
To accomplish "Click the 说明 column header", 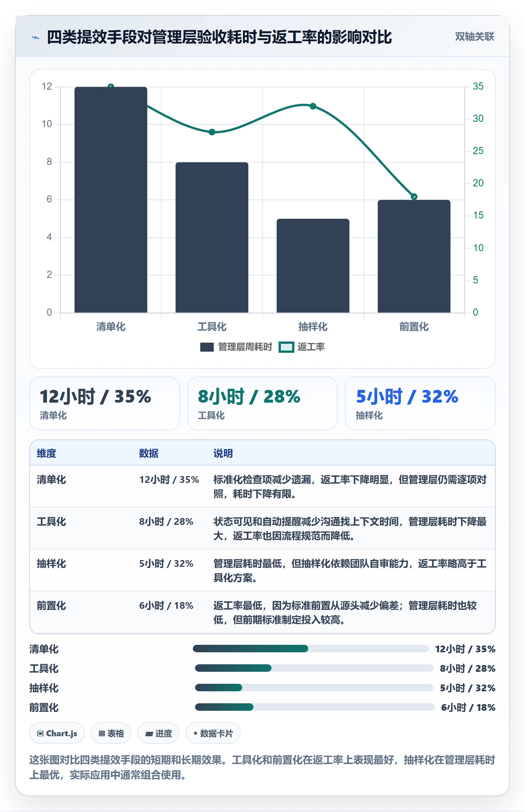I will pyautogui.click(x=223, y=453).
